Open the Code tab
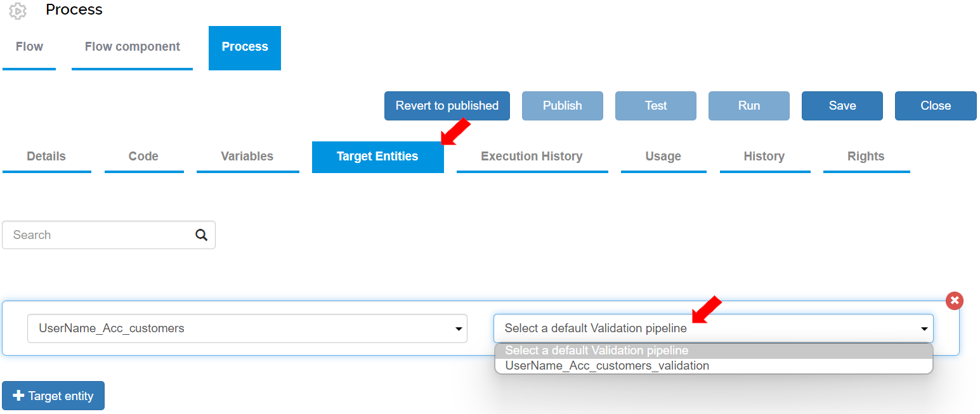980x414 pixels. [143, 157]
